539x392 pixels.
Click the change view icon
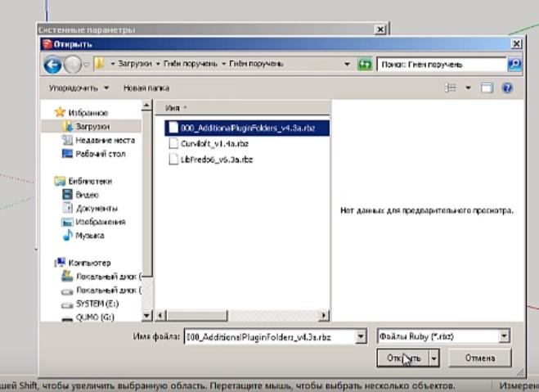[450, 88]
